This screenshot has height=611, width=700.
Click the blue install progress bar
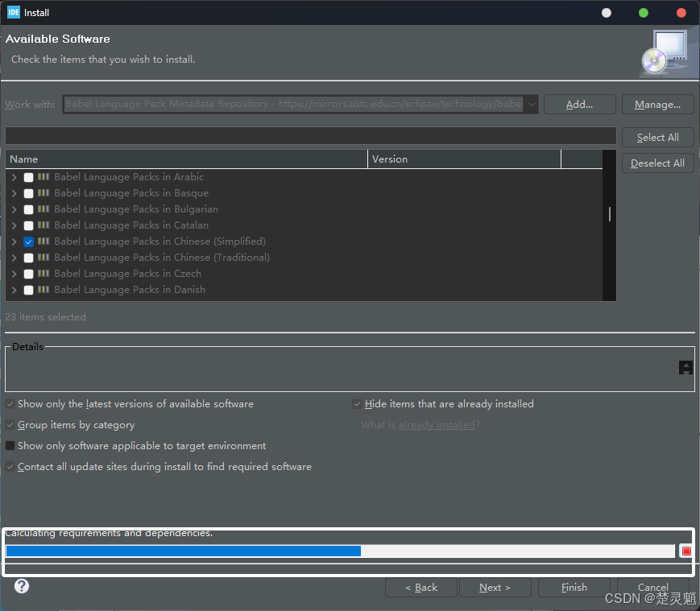coord(184,551)
